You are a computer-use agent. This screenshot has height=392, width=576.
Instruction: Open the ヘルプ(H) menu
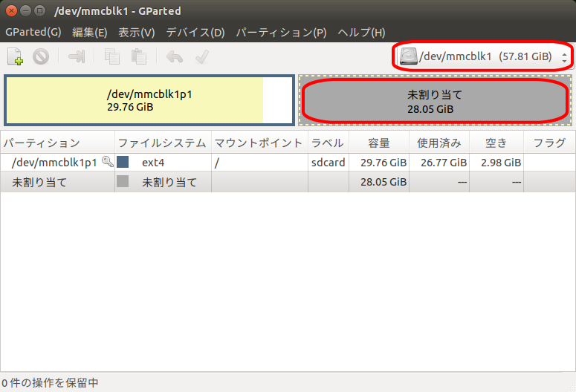point(361,33)
